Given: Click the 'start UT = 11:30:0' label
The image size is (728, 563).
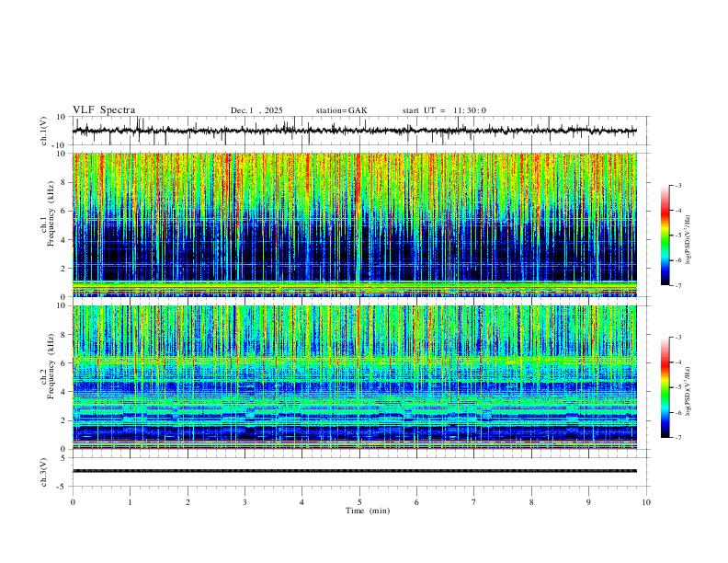Looking at the screenshot, I should (444, 110).
